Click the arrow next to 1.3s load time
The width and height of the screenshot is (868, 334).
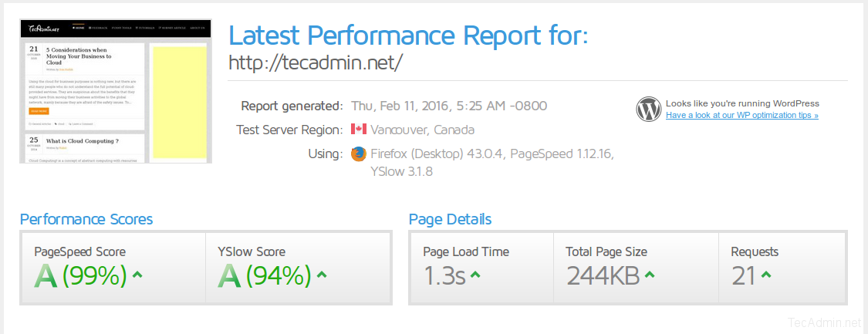[x=475, y=274]
